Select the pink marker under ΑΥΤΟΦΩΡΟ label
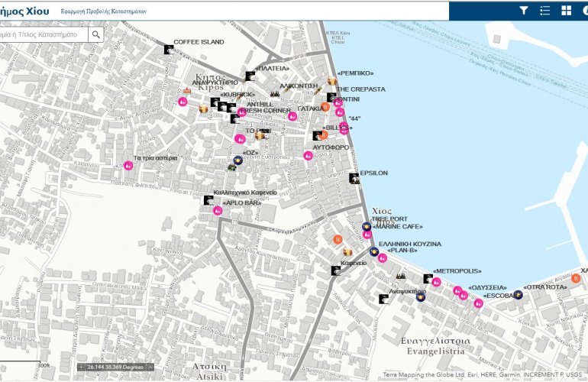 308,155
